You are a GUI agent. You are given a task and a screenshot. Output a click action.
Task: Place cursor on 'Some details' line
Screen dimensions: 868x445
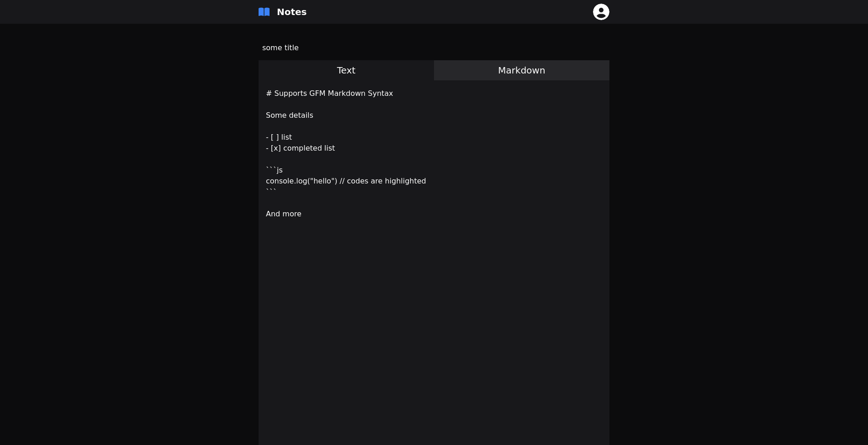[289, 115]
